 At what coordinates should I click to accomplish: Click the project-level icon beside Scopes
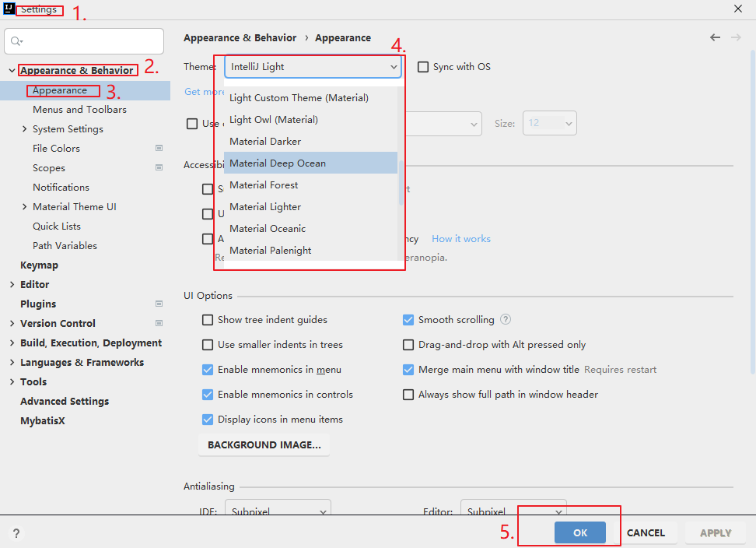[159, 167]
